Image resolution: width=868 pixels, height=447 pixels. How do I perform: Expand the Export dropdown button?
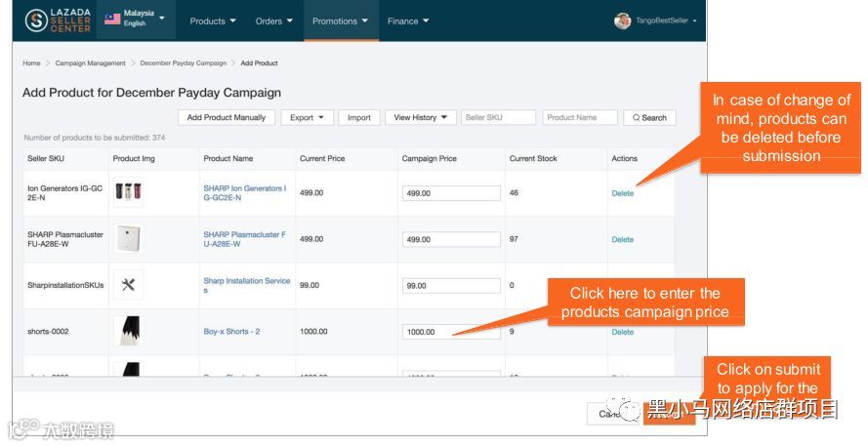pos(308,118)
